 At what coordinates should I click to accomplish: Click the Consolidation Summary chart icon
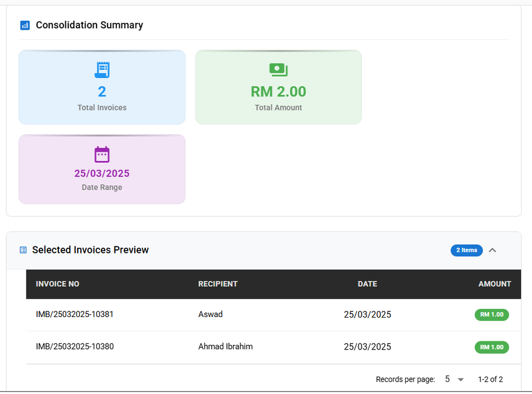[x=25, y=25]
